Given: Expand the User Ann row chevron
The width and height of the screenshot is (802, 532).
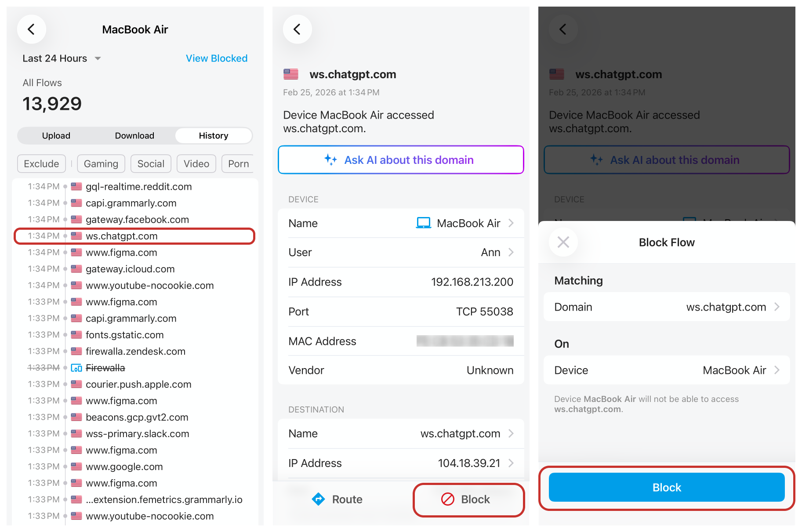Looking at the screenshot, I should [511, 252].
